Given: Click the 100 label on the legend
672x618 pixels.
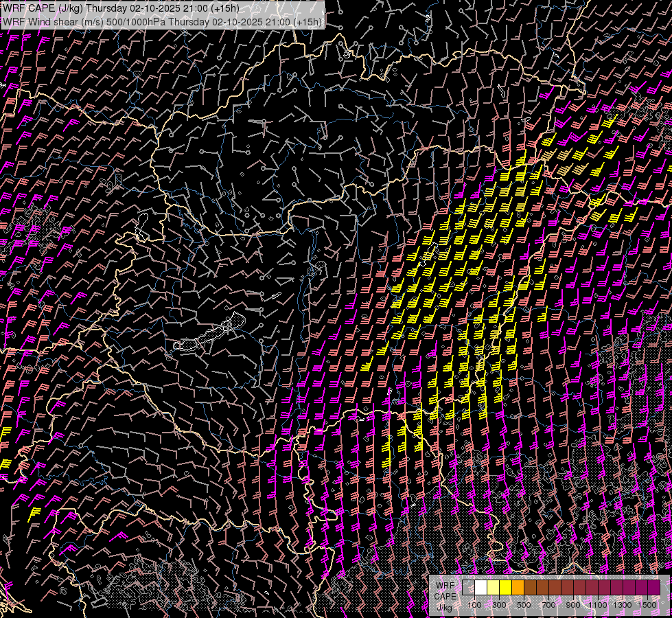Looking at the screenshot, I should pos(474,605).
